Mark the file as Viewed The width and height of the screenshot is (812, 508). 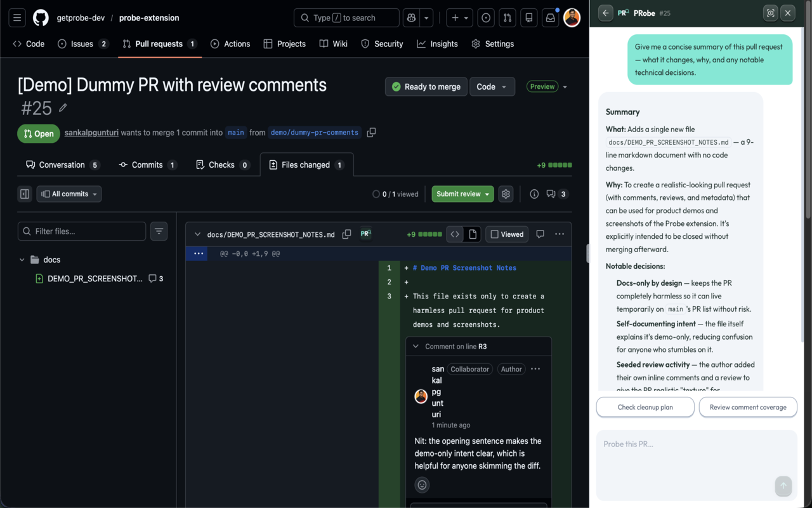coord(506,234)
